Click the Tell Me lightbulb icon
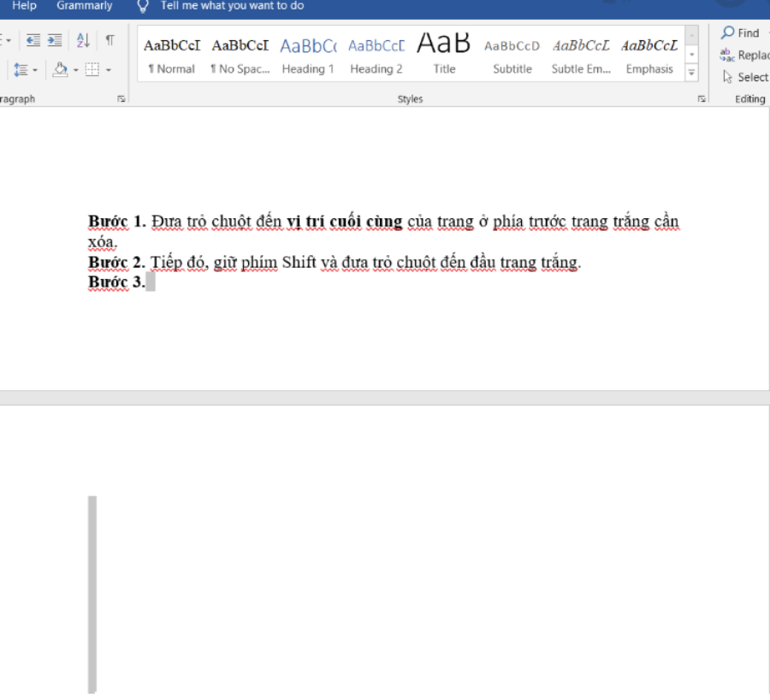This screenshot has height=700, width=770. click(x=143, y=6)
